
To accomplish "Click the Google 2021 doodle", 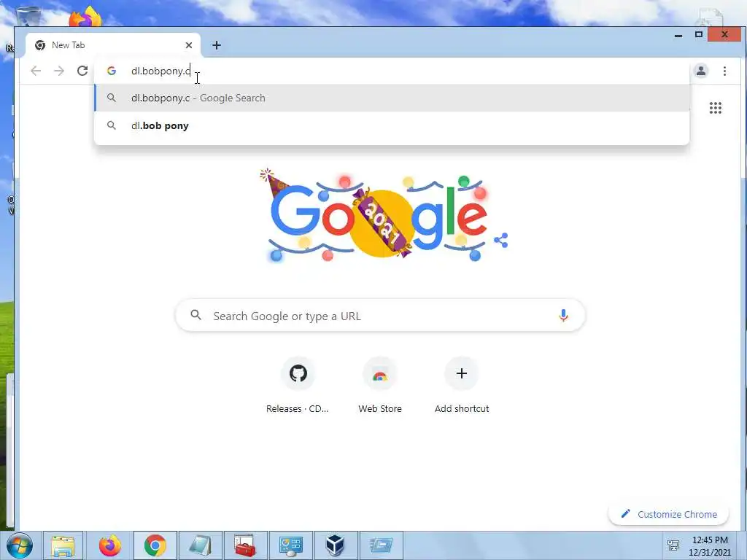I will (379, 216).
